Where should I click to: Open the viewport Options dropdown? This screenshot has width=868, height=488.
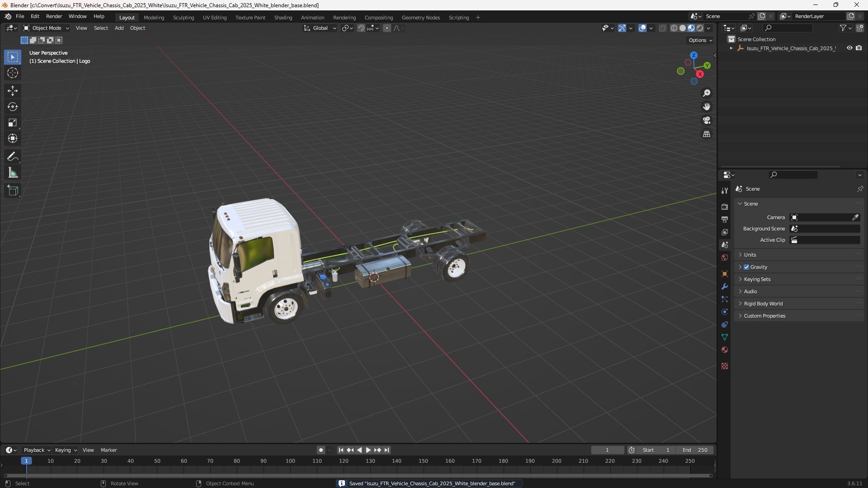[x=700, y=40]
